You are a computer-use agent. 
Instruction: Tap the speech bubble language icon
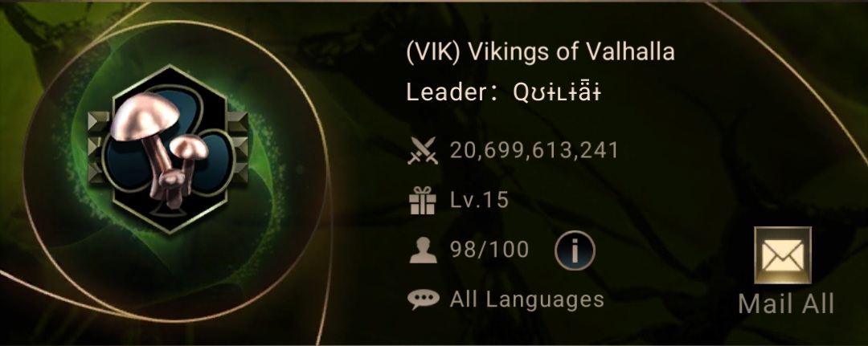click(x=424, y=299)
